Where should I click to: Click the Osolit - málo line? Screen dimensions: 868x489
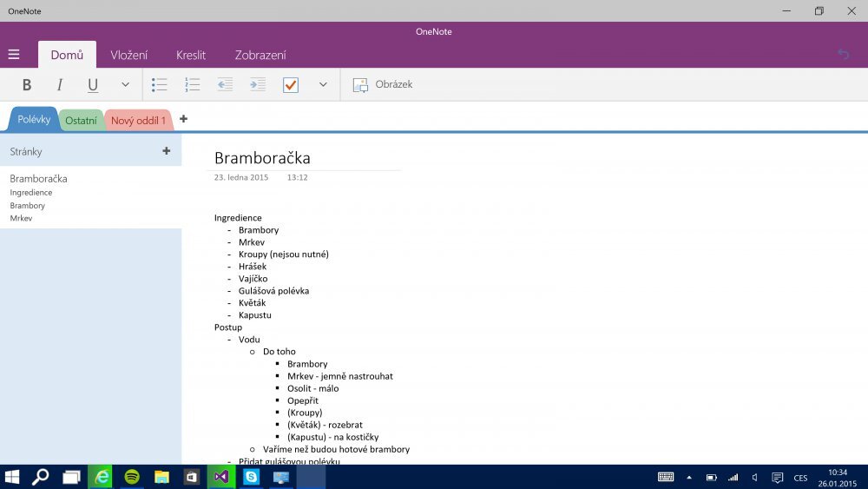coord(312,388)
